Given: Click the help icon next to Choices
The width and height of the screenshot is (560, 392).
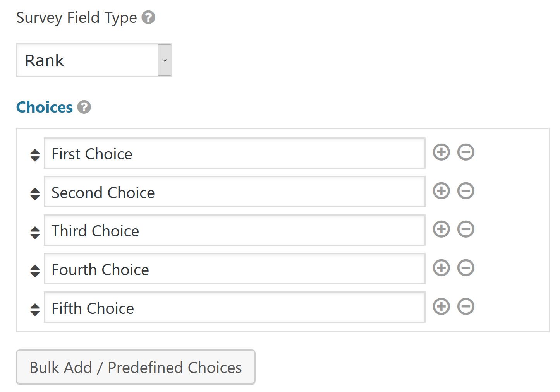Looking at the screenshot, I should [84, 107].
